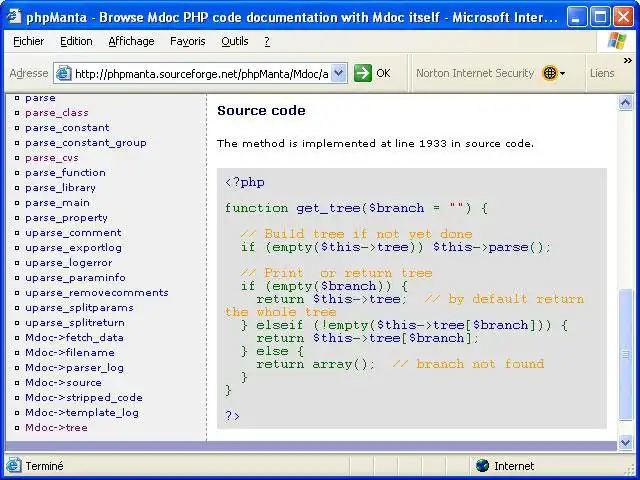Click the text 'implemented at line 1933'
The width and height of the screenshot is (640, 480).
[374, 144]
